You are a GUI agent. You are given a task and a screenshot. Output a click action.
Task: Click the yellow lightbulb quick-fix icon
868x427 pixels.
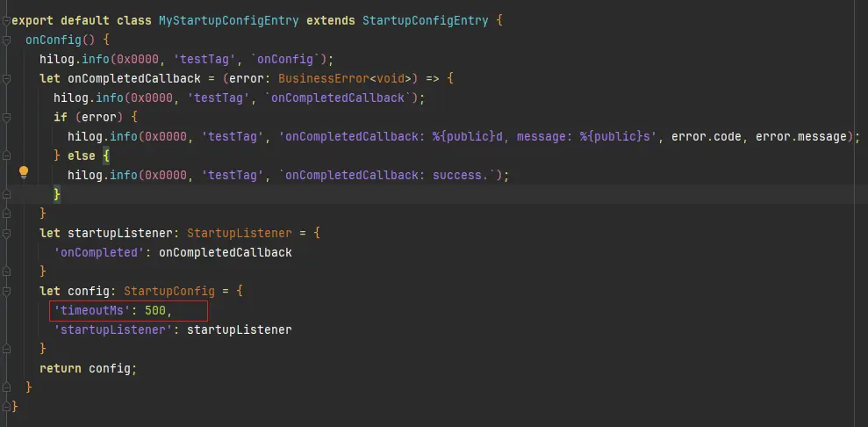tap(24, 172)
